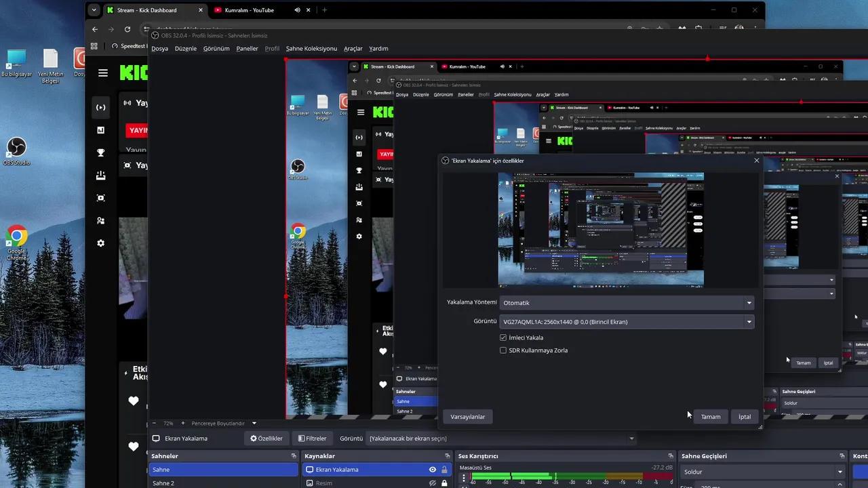Open Özellikler in the source toolbar
868x488 pixels.
(x=267, y=439)
